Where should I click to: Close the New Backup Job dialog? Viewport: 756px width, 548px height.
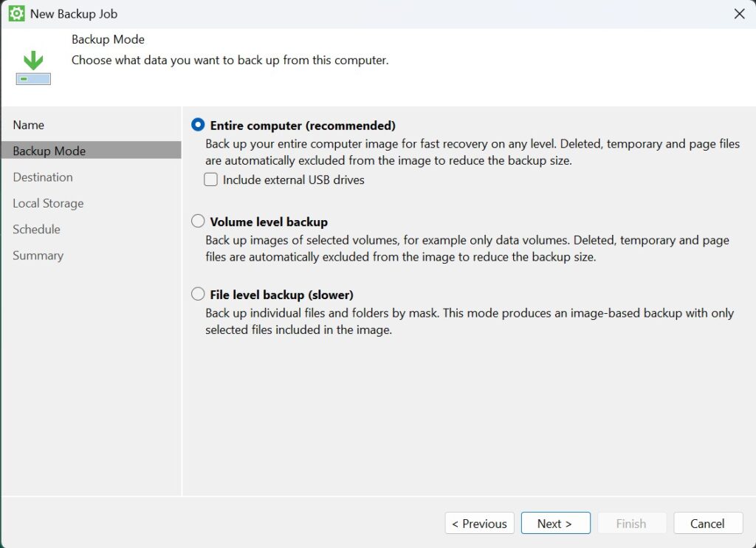coord(740,13)
